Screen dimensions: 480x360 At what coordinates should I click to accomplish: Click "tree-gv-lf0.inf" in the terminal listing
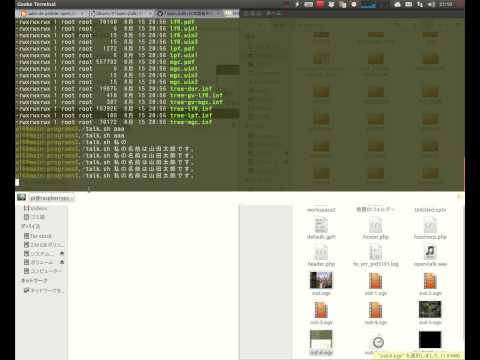click(x=196, y=96)
